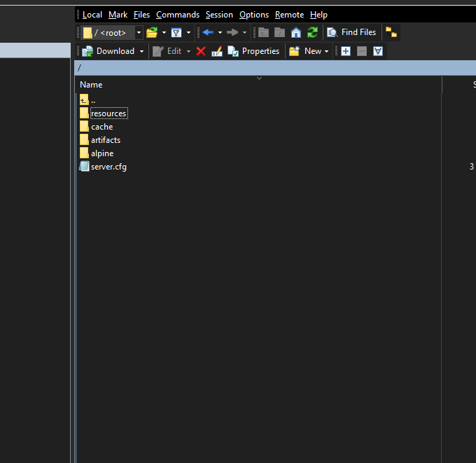This screenshot has width=476, height=463.
Task: Open the Commands menu
Action: tap(178, 15)
